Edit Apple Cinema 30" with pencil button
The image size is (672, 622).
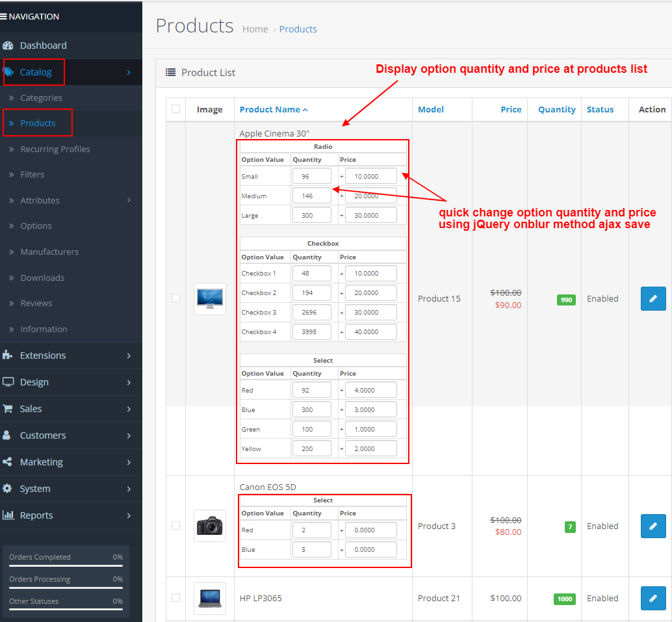(x=653, y=298)
